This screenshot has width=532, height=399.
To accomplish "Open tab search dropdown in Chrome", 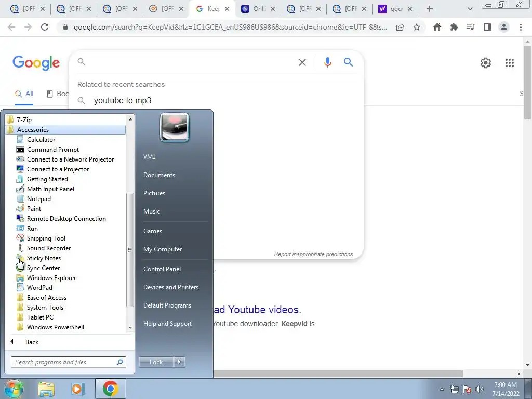I will click(x=470, y=9).
